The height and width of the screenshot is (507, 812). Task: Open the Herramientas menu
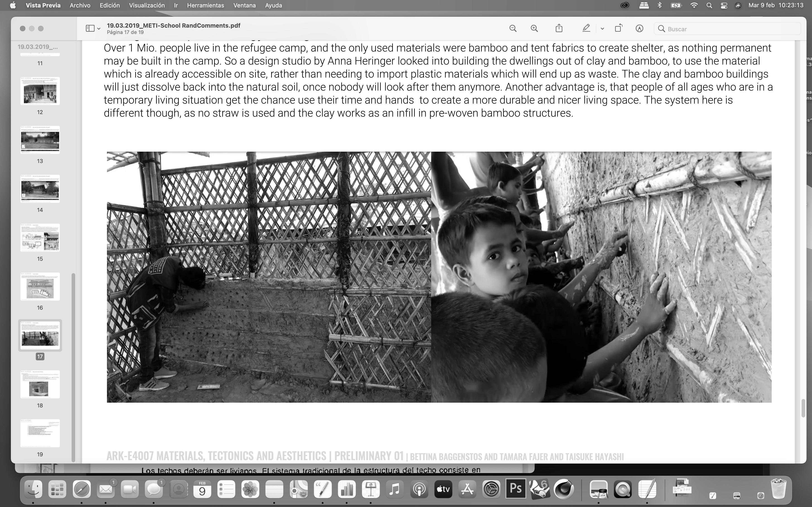205,5
